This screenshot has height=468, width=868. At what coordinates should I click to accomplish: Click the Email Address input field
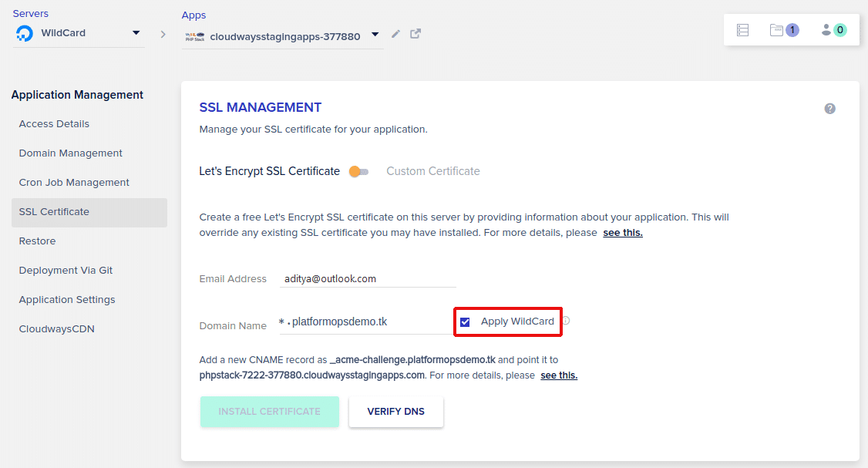coord(368,279)
